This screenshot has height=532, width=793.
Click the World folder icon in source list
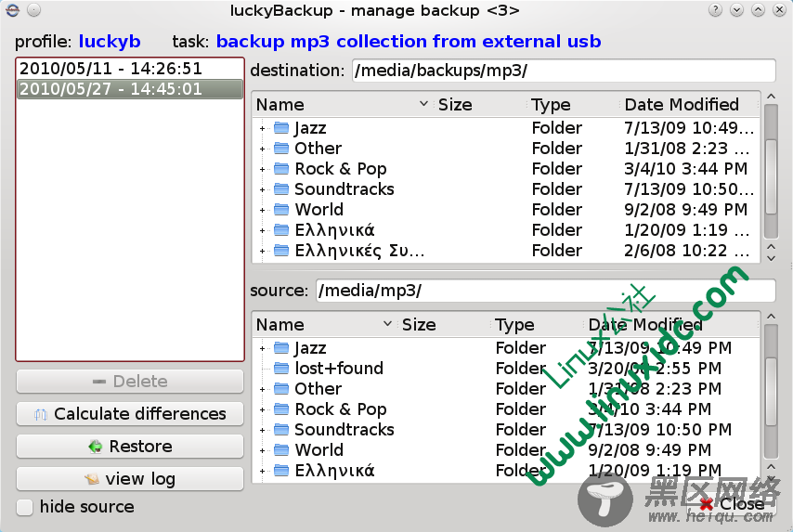(281, 450)
